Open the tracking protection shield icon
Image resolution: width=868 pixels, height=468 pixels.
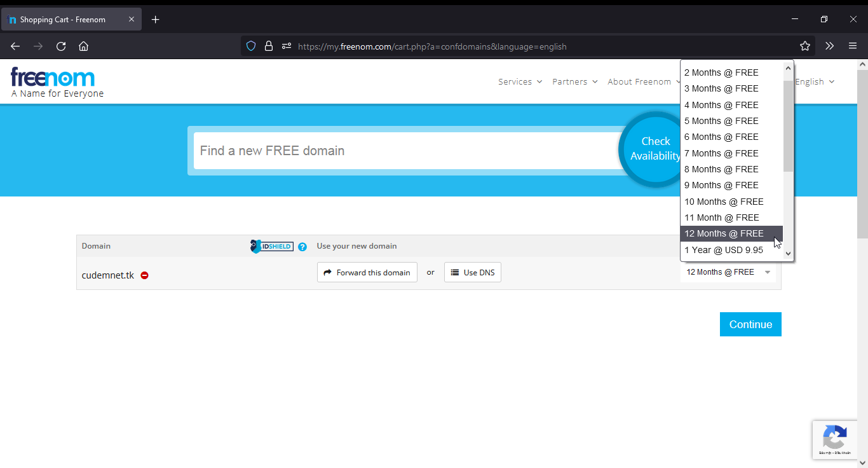coord(251,46)
